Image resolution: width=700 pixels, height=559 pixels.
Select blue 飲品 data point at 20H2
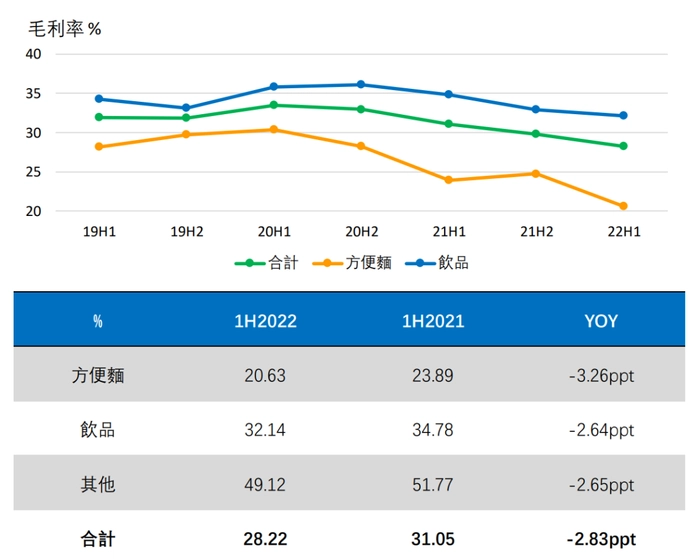click(x=361, y=84)
